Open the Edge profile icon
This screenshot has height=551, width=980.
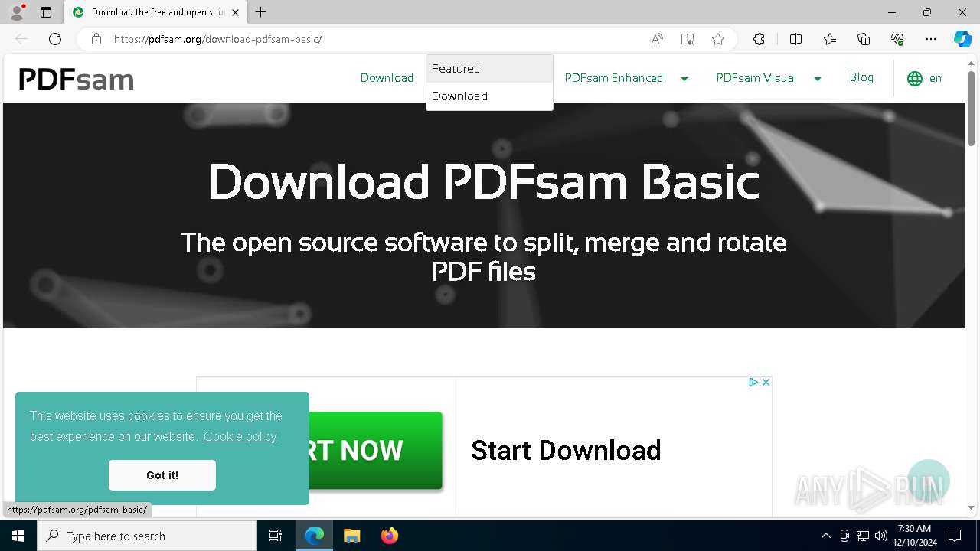point(16,12)
